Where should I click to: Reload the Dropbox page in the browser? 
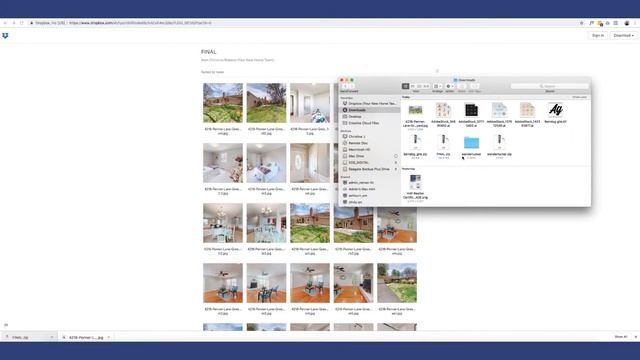tap(22, 23)
